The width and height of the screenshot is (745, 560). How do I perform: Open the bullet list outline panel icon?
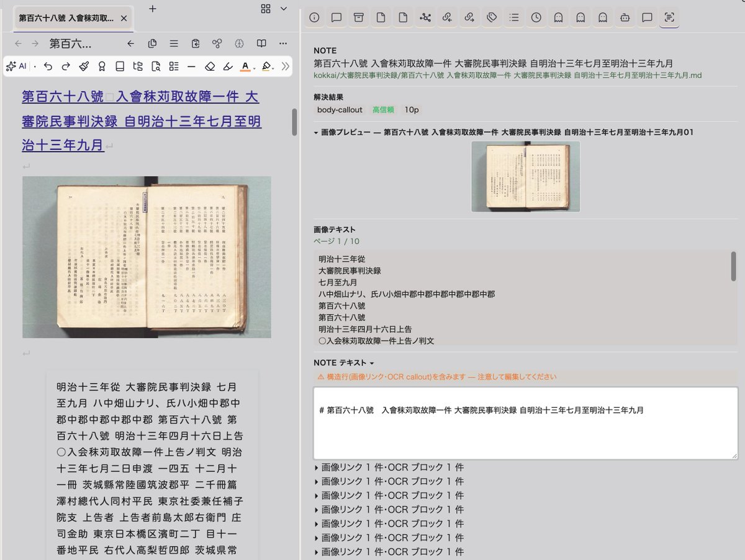click(x=513, y=17)
